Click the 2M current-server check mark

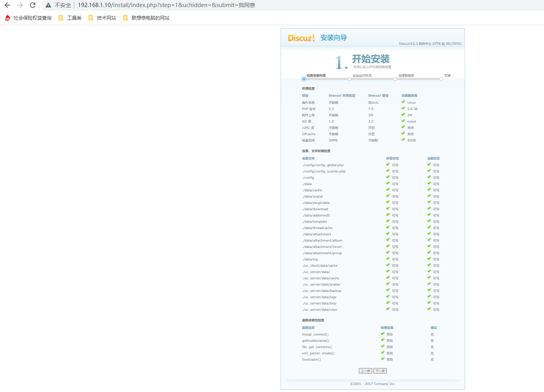point(403,114)
